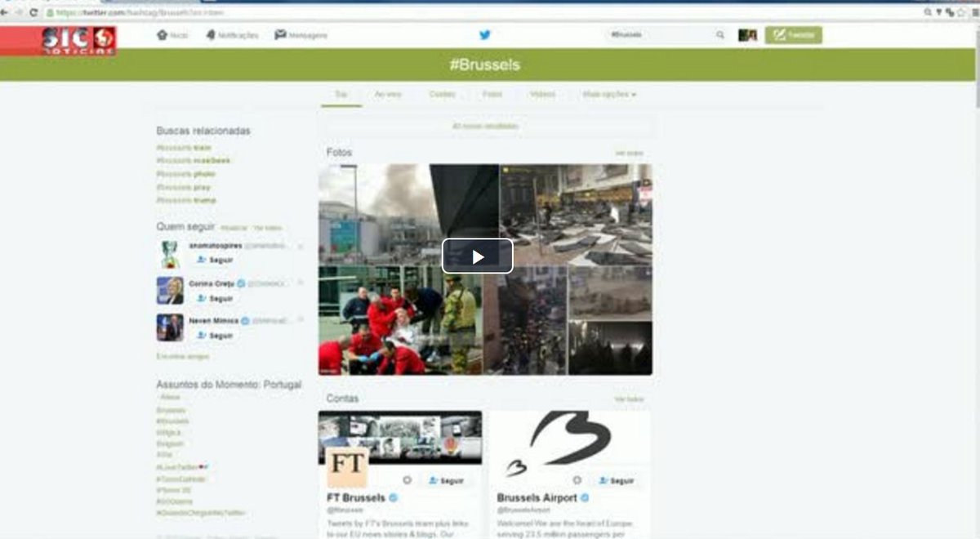The image size is (980, 539).
Task: Open the paramedics treating injured photo
Action: point(400,320)
